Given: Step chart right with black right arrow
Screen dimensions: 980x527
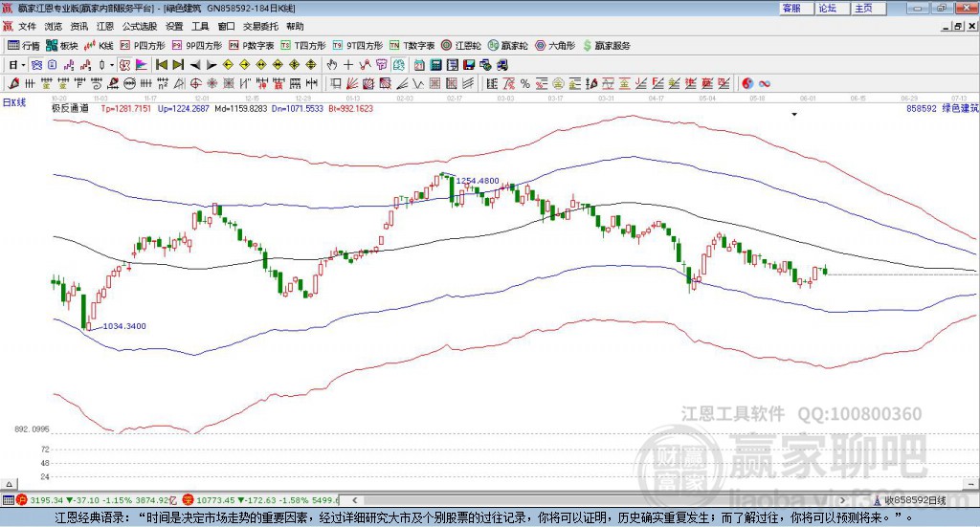Looking at the screenshot, I should (212, 65).
